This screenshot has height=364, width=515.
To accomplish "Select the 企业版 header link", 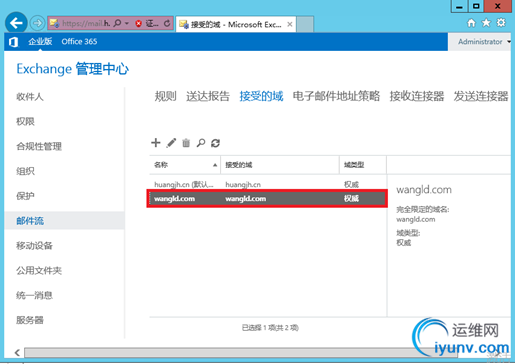I will (x=40, y=41).
